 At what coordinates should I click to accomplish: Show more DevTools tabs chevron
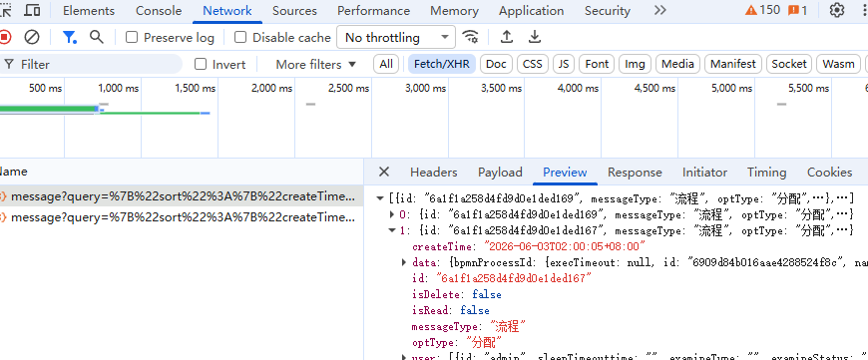coord(659,11)
